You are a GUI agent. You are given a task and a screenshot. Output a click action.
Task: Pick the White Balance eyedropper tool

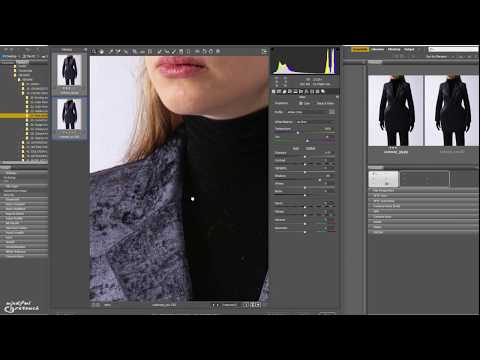[110, 52]
